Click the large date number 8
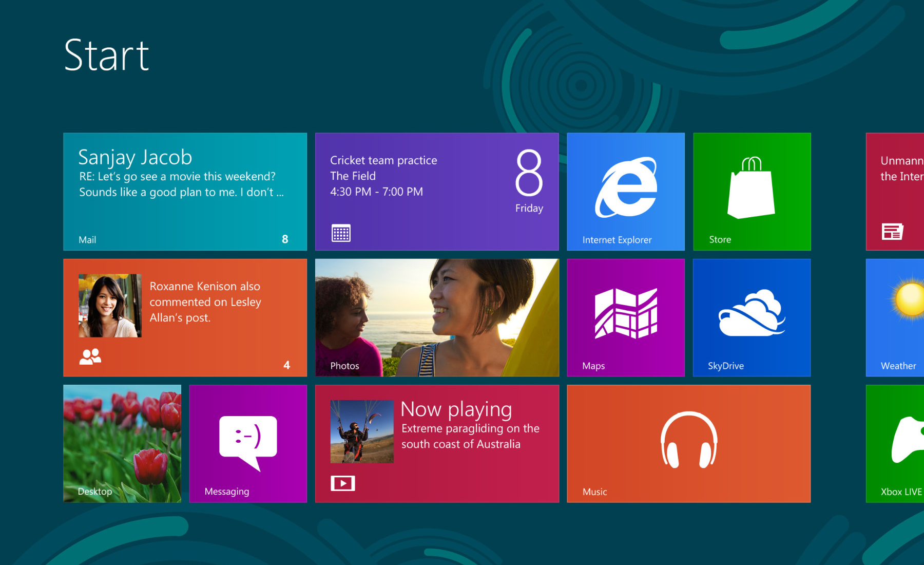Viewport: 924px width, 565px height. pos(529,173)
